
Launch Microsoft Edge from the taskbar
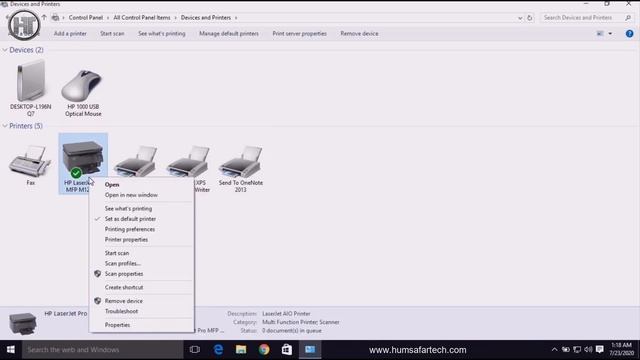tap(218, 350)
